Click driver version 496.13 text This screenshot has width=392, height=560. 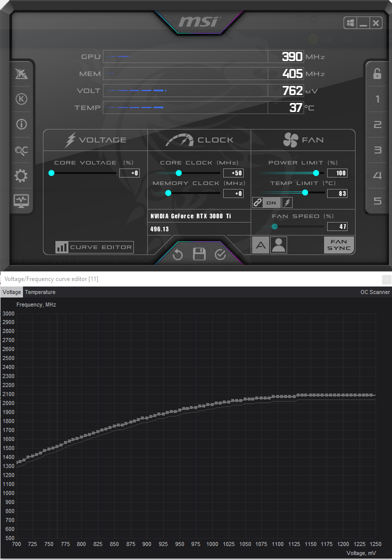pos(159,229)
